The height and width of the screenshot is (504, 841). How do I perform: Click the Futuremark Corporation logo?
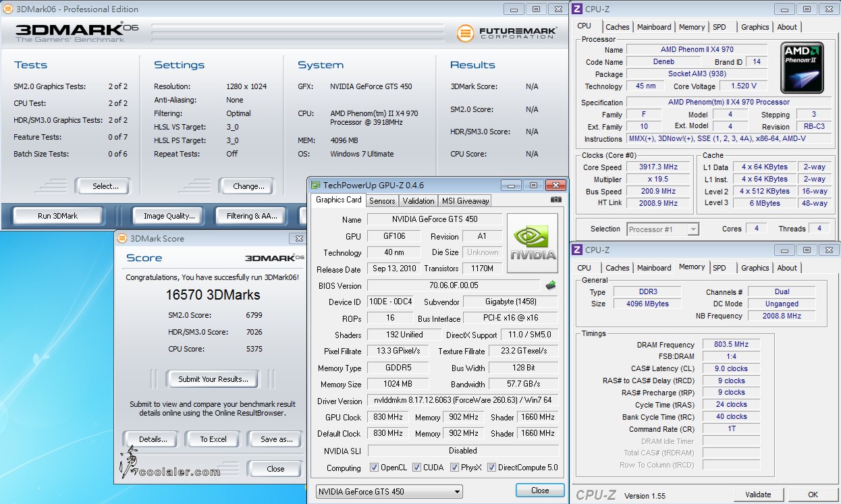click(x=507, y=32)
